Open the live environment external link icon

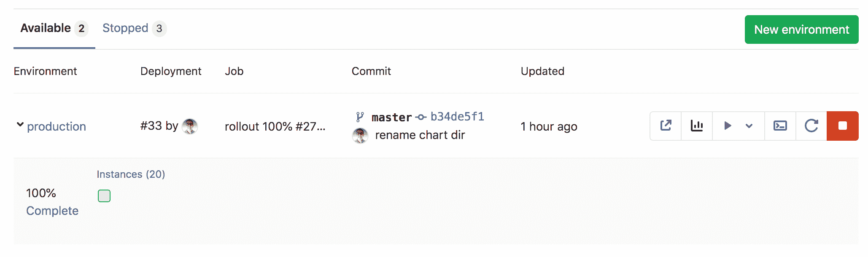(x=666, y=126)
